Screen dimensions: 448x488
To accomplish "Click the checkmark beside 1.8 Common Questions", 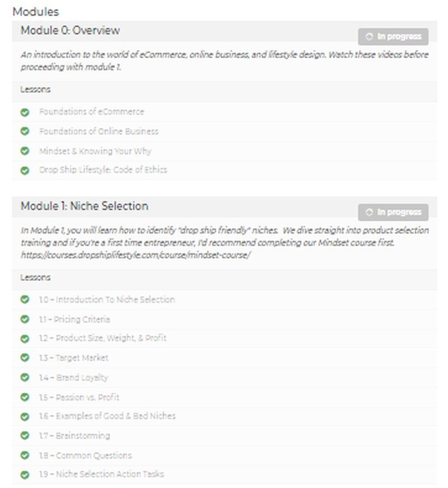I will pyautogui.click(x=25, y=456).
